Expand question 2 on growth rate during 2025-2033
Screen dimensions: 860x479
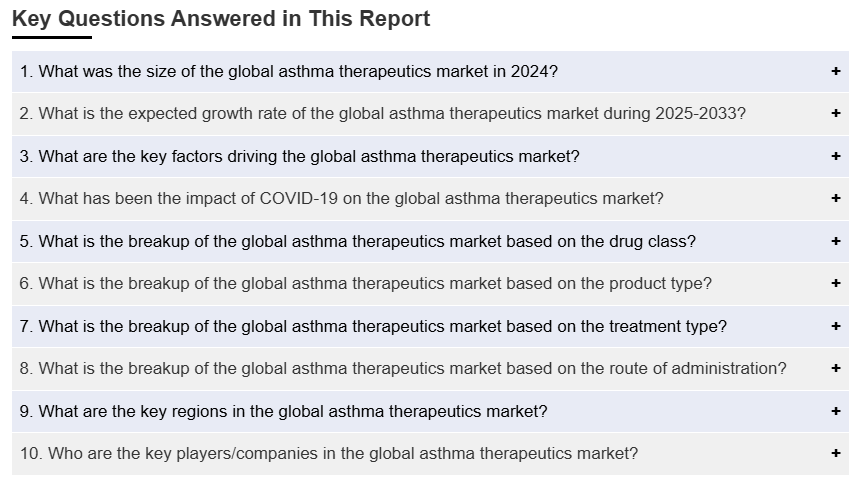(x=382, y=114)
